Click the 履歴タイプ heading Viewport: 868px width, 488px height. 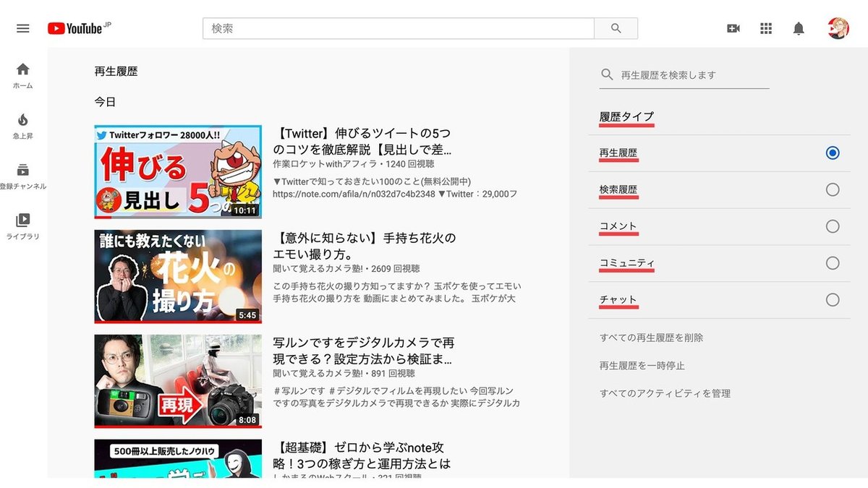[626, 116]
